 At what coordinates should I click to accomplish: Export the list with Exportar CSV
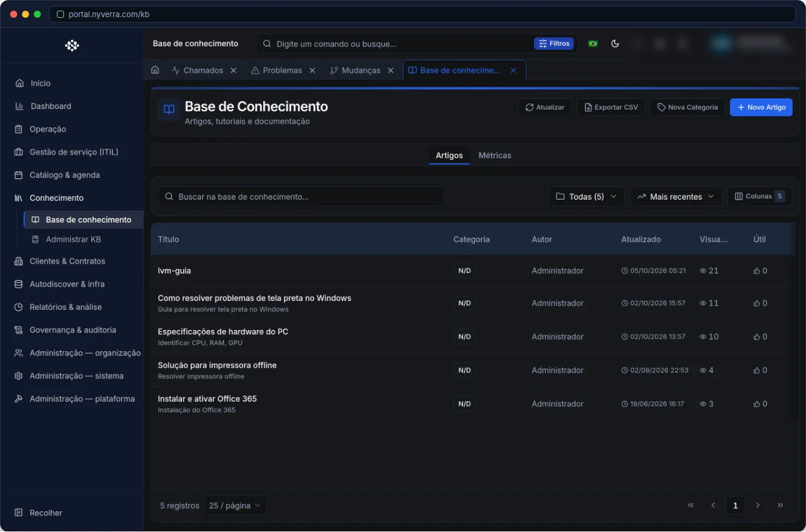point(611,107)
